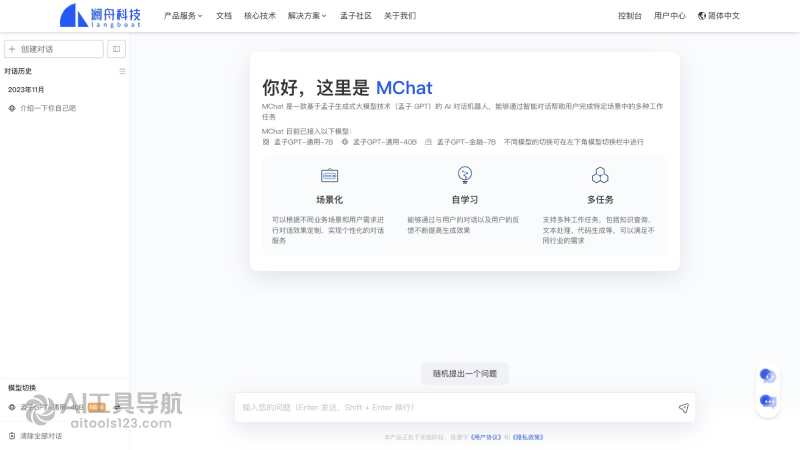The width and height of the screenshot is (800, 450).
Task: Open the 孟子GPT-通用-40B model switcher
Action: point(65,407)
